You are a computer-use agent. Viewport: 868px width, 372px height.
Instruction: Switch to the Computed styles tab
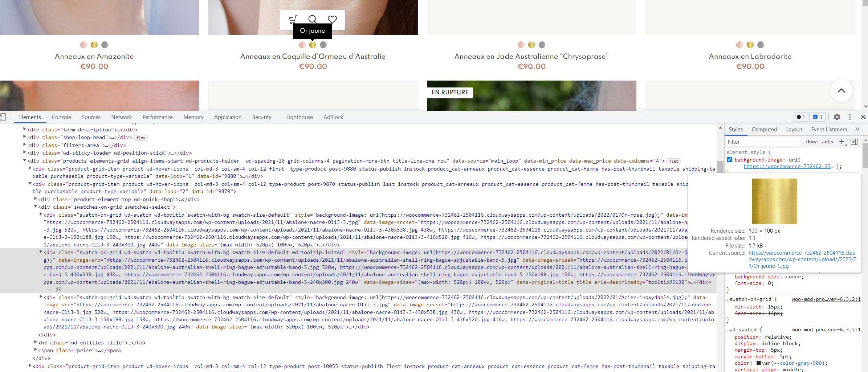click(764, 129)
